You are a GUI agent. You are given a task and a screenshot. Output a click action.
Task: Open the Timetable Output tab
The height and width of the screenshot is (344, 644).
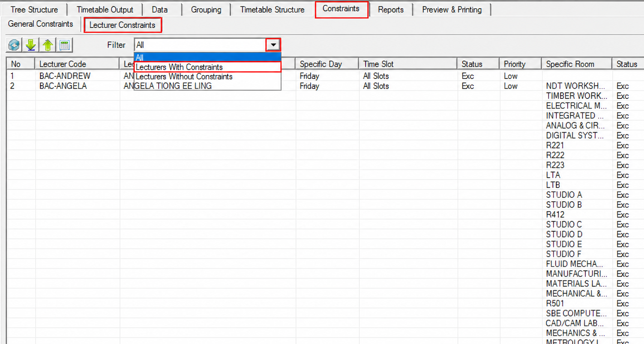[105, 10]
